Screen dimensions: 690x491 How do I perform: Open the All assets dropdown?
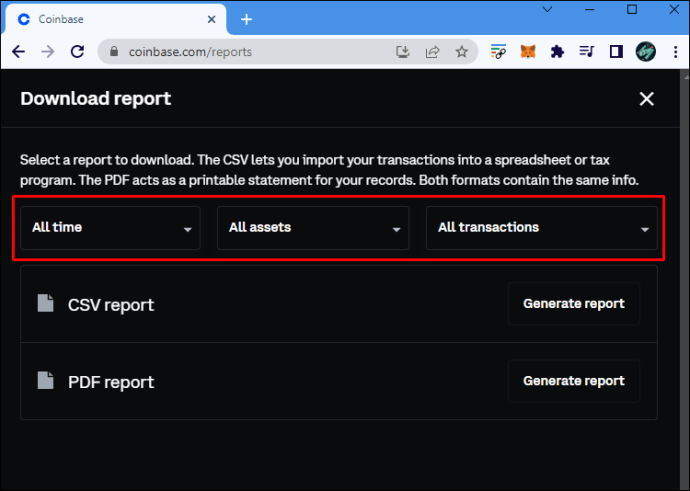[313, 228]
